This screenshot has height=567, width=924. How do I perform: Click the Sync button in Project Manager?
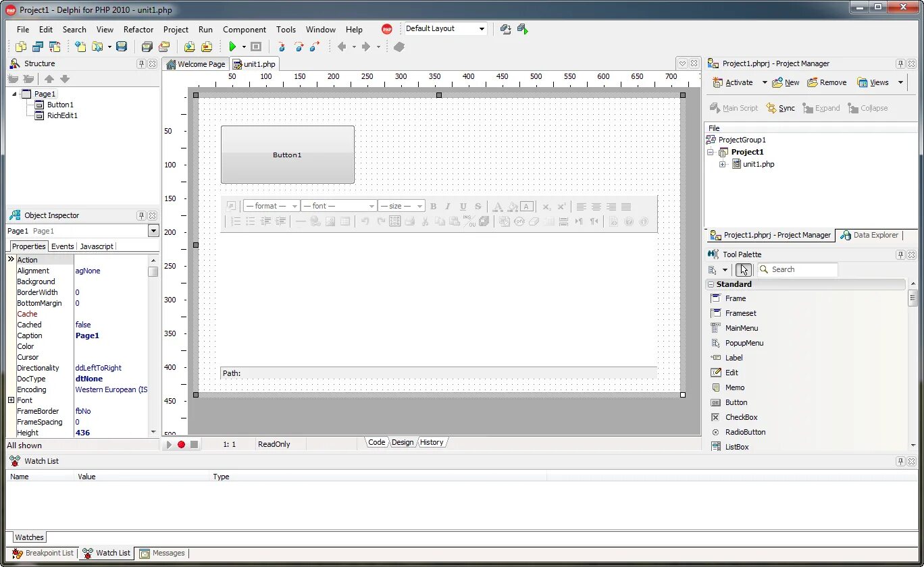(x=780, y=108)
